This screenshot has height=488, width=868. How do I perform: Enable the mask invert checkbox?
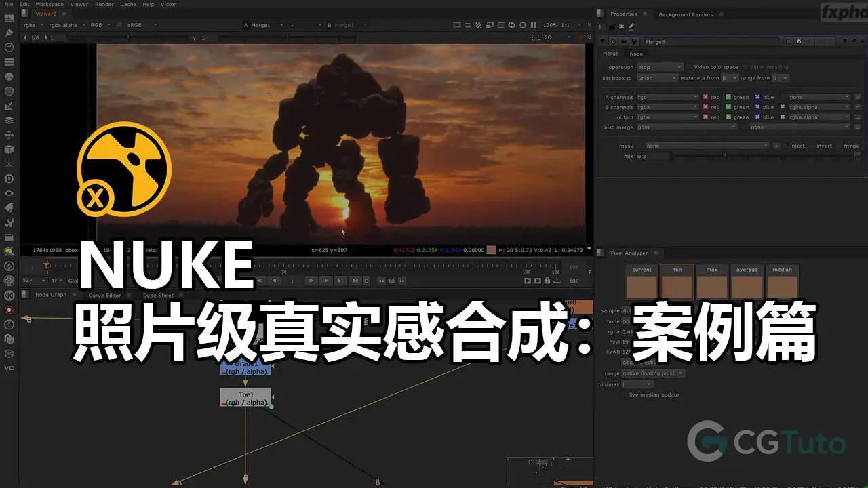pos(812,146)
